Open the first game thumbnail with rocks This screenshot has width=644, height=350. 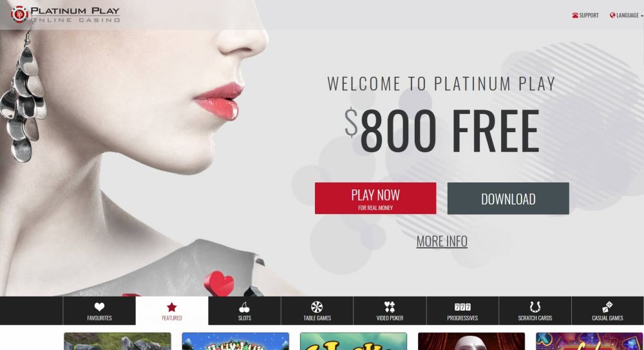coord(117,342)
